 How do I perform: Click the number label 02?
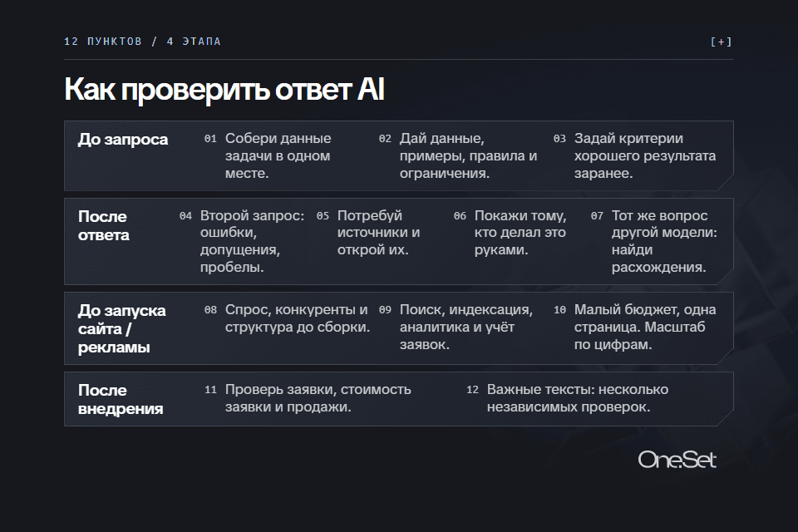coord(385,139)
